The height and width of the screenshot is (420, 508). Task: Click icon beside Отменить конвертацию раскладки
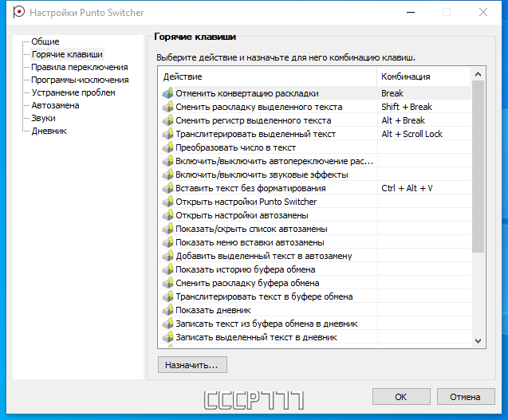tap(167, 93)
